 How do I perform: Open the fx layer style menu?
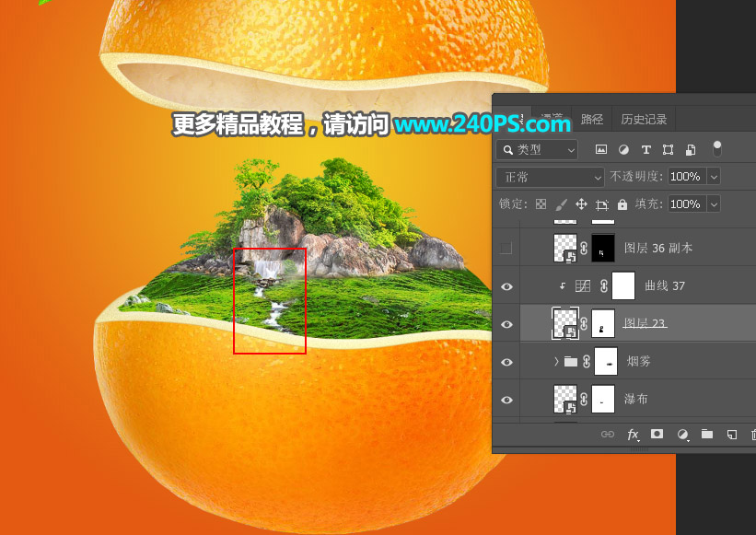[x=633, y=435]
